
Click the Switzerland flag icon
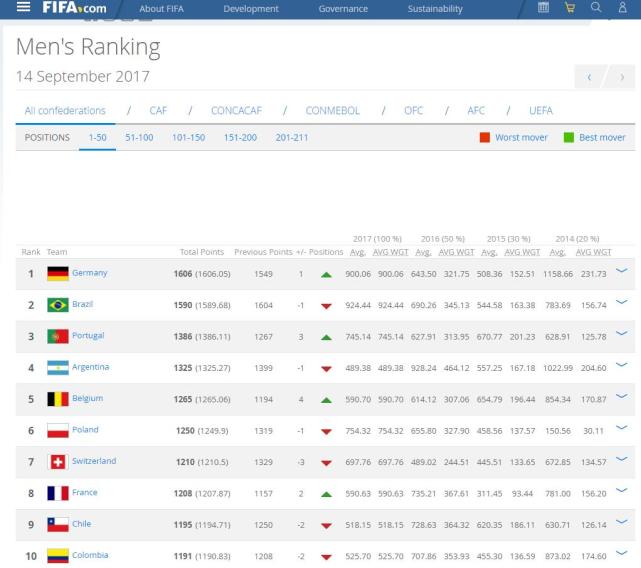click(x=58, y=462)
